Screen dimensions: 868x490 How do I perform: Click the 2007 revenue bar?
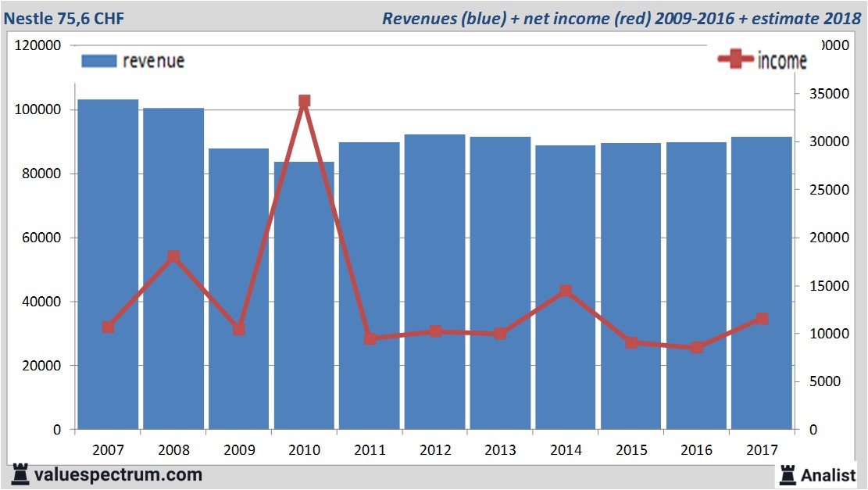click(x=108, y=264)
